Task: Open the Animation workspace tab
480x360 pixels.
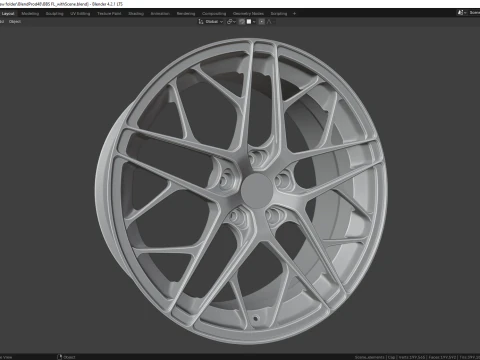Action: pos(160,14)
